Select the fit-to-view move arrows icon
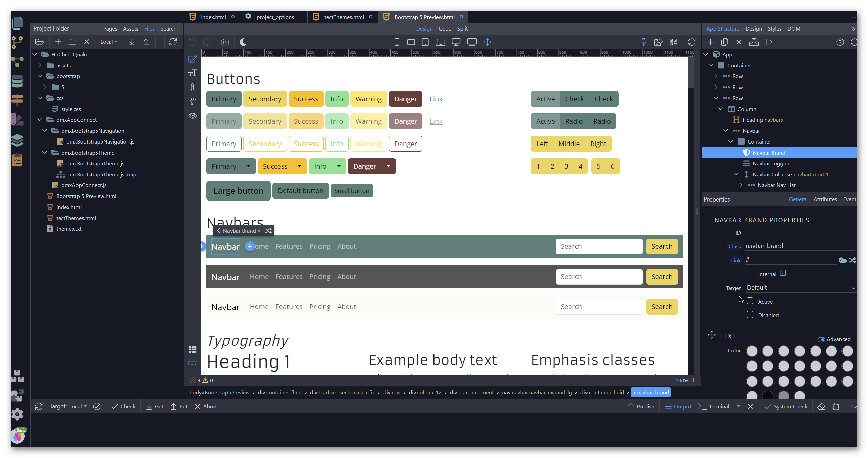The width and height of the screenshot is (868, 458). (487, 42)
